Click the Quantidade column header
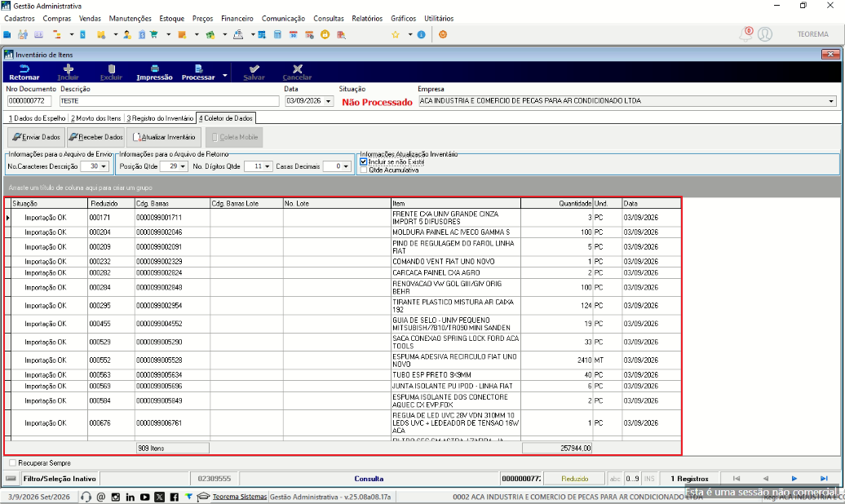Viewport: 845px width, 504px height. point(557,203)
